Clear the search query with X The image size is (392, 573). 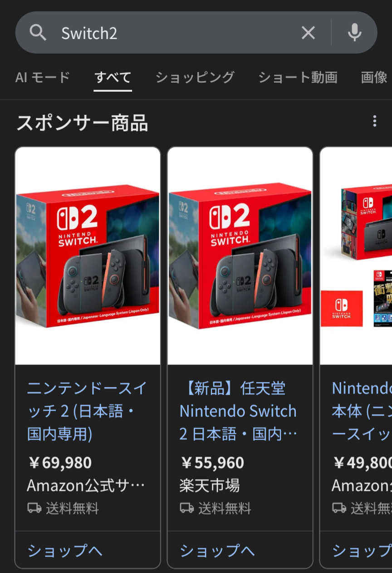(x=308, y=33)
